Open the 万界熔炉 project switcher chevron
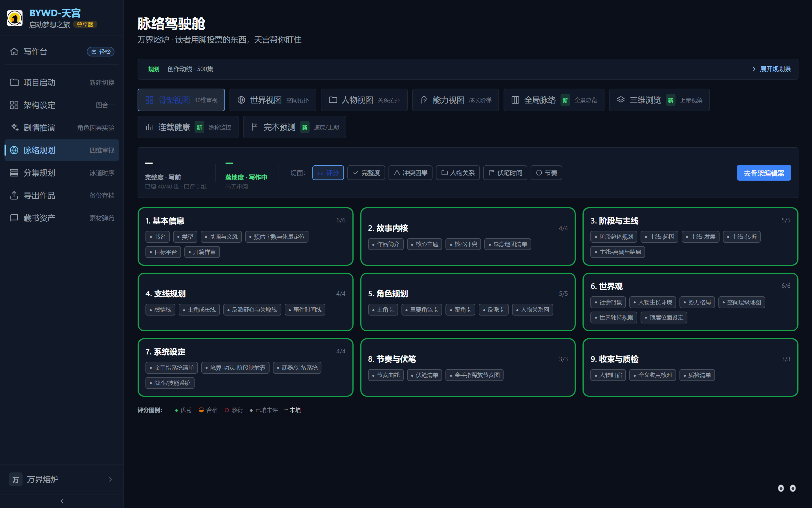Viewport: 812px width, 508px height. coord(111,479)
